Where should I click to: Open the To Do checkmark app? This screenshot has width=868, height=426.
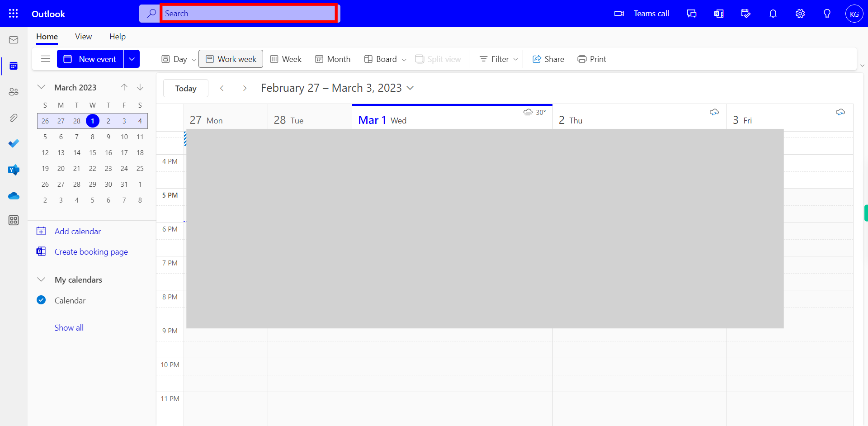[14, 143]
